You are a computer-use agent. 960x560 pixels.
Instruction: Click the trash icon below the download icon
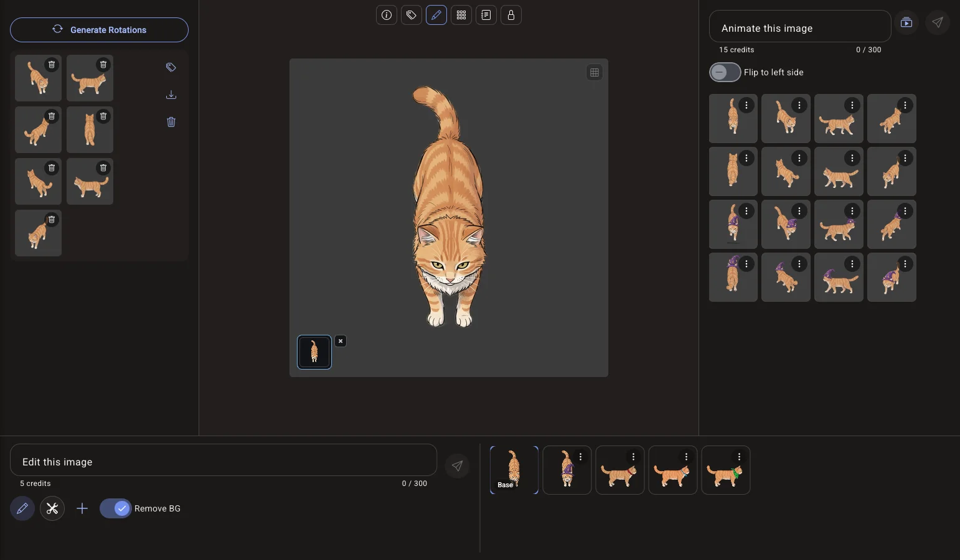tap(171, 122)
